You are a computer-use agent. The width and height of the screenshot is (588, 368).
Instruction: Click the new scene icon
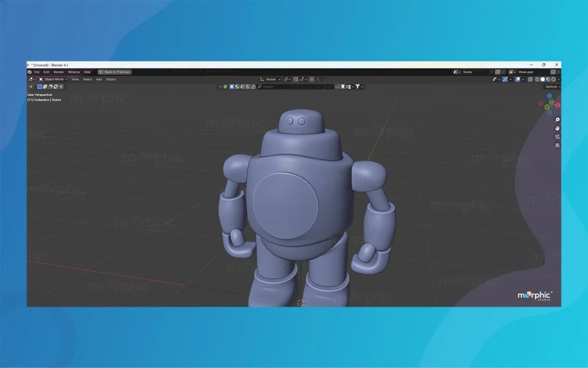[498, 72]
